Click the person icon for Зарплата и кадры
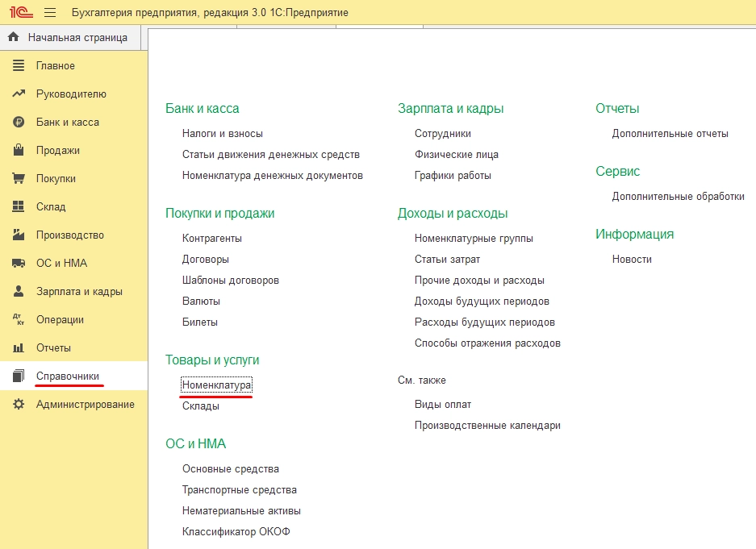756x549 pixels. [x=19, y=291]
